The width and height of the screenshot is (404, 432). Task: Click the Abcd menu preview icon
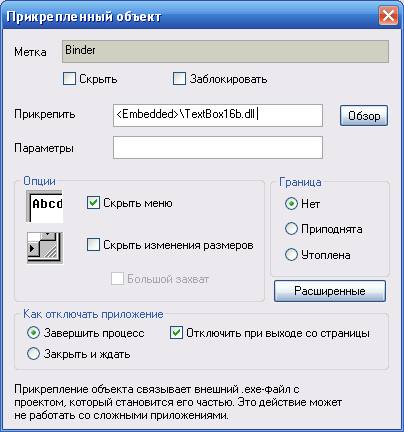pos(44,206)
